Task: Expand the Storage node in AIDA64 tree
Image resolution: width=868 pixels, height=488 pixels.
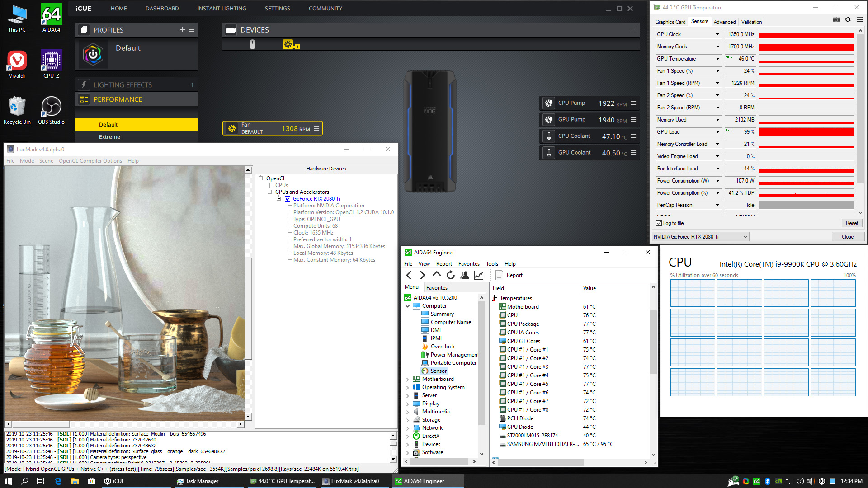Action: tap(408, 420)
